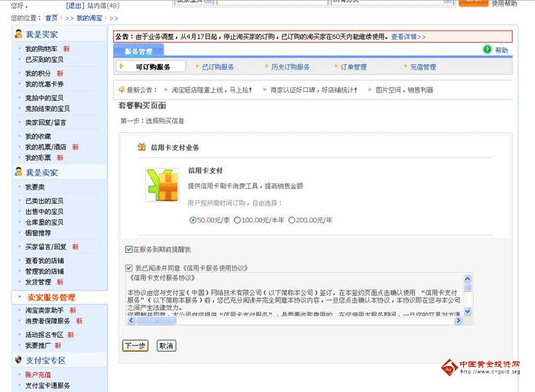The width and height of the screenshot is (535, 392).
Task: Go to 我的淘宝 in breadcrumb
Action: [x=89, y=18]
